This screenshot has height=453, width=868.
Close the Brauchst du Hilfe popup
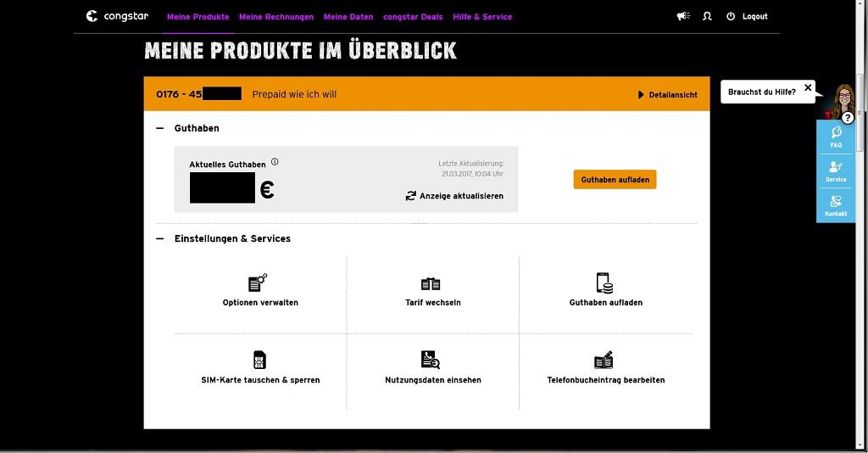[x=808, y=87]
